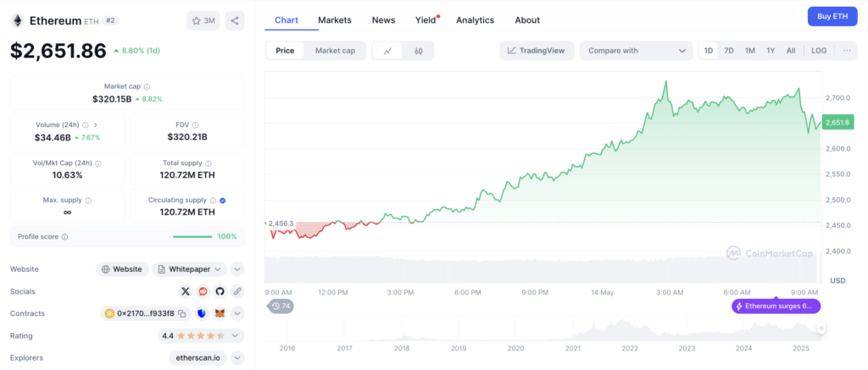Set chart range to 1M

[x=750, y=50]
